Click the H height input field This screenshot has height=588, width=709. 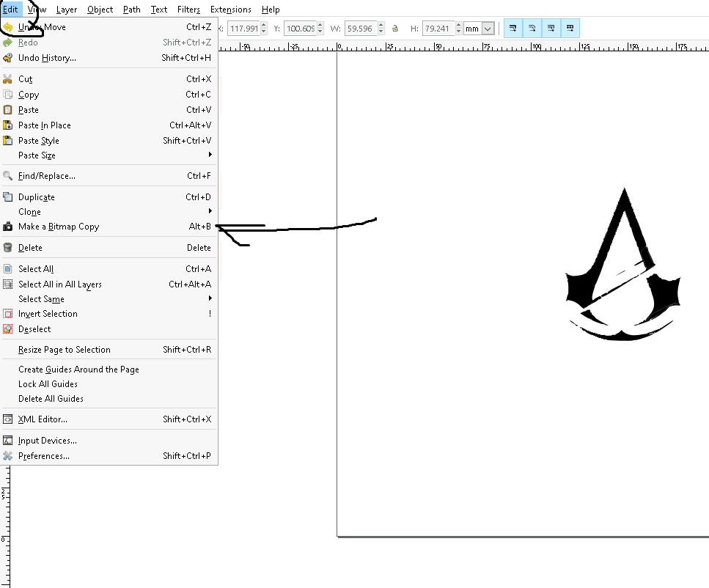click(438, 29)
